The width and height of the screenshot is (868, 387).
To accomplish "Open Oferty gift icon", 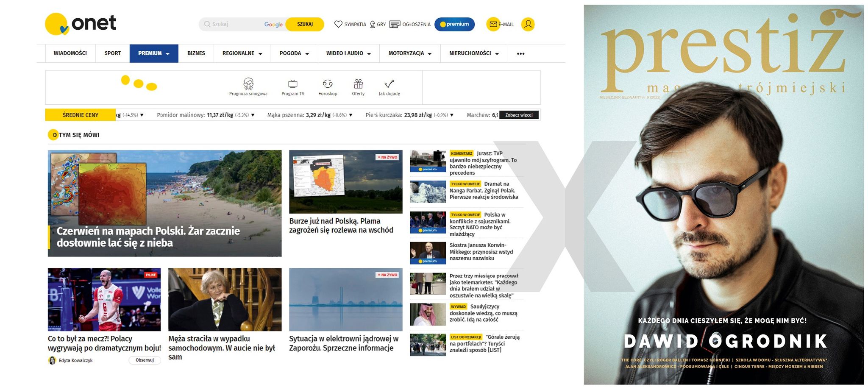I will 358,84.
